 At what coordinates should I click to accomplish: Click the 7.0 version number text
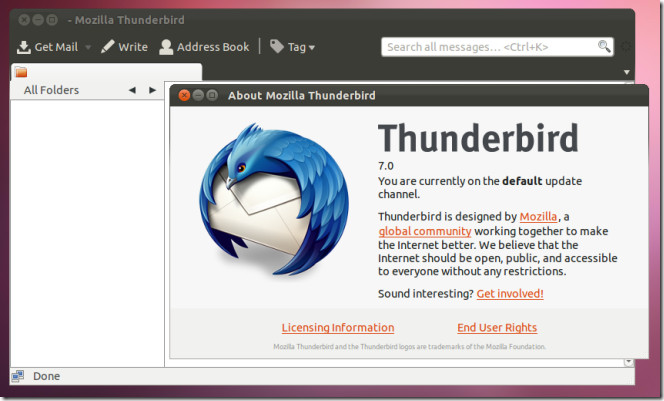[386, 166]
